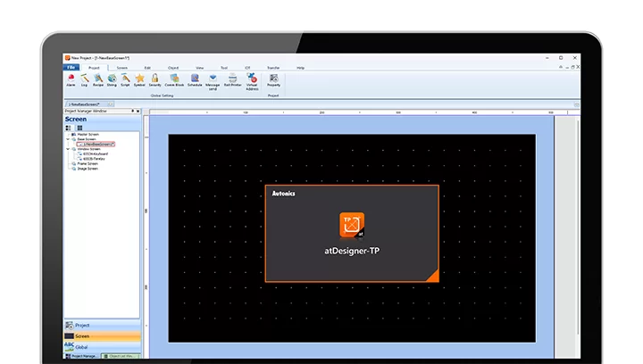Select Master Screen in the tree

pos(86,135)
